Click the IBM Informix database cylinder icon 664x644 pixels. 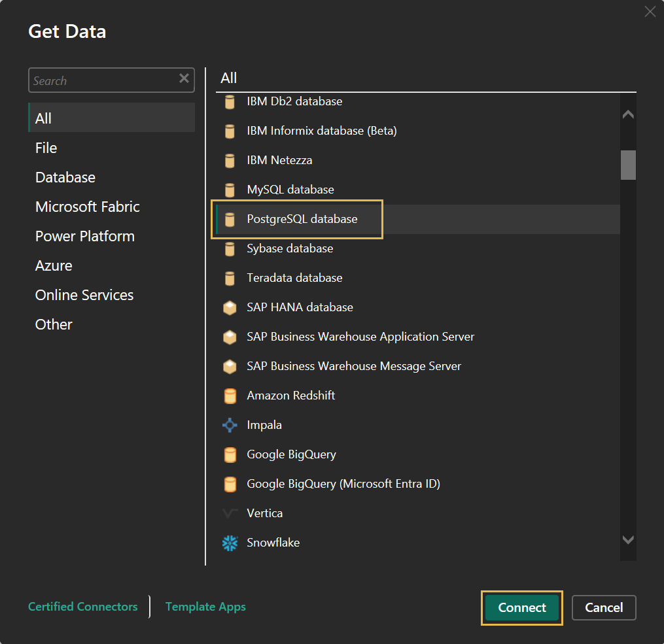pos(230,131)
